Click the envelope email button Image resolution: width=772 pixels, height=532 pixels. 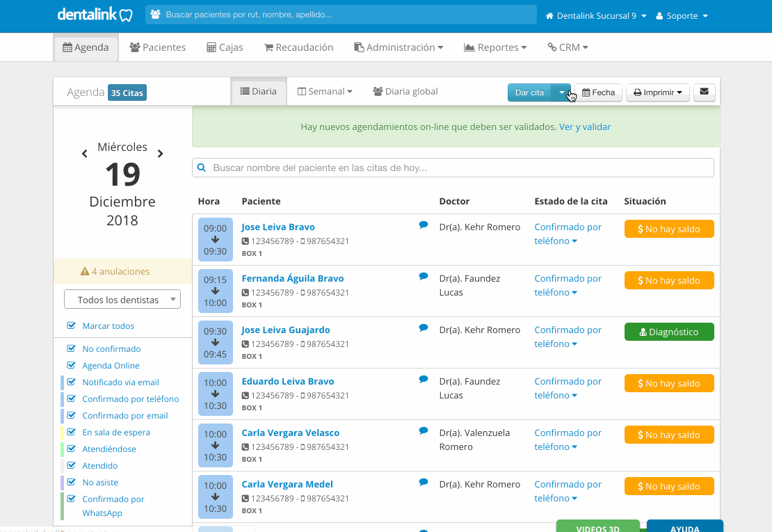point(704,92)
